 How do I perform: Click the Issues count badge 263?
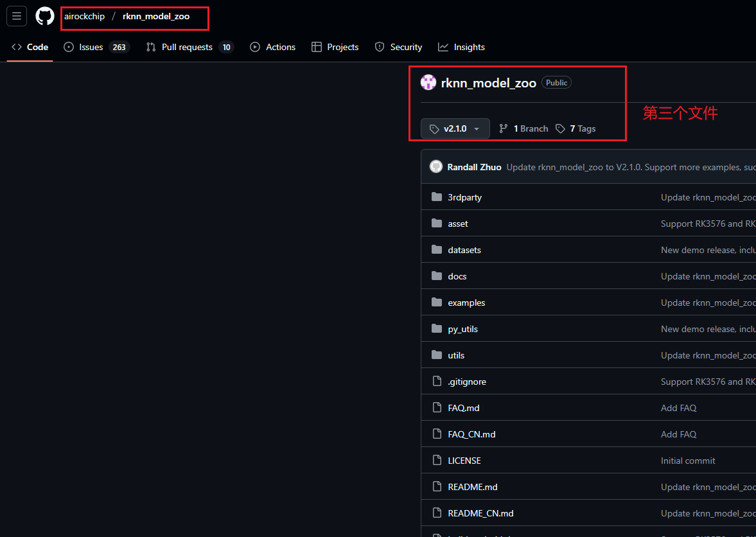[119, 48]
